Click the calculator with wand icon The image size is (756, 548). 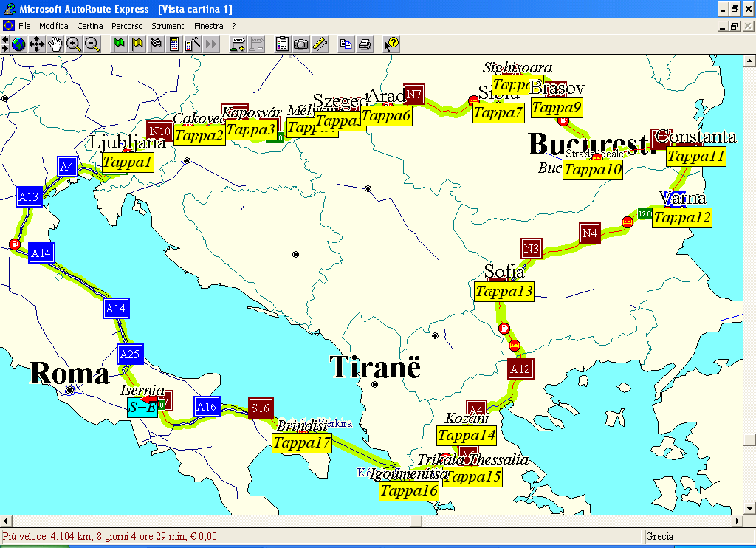point(193,44)
